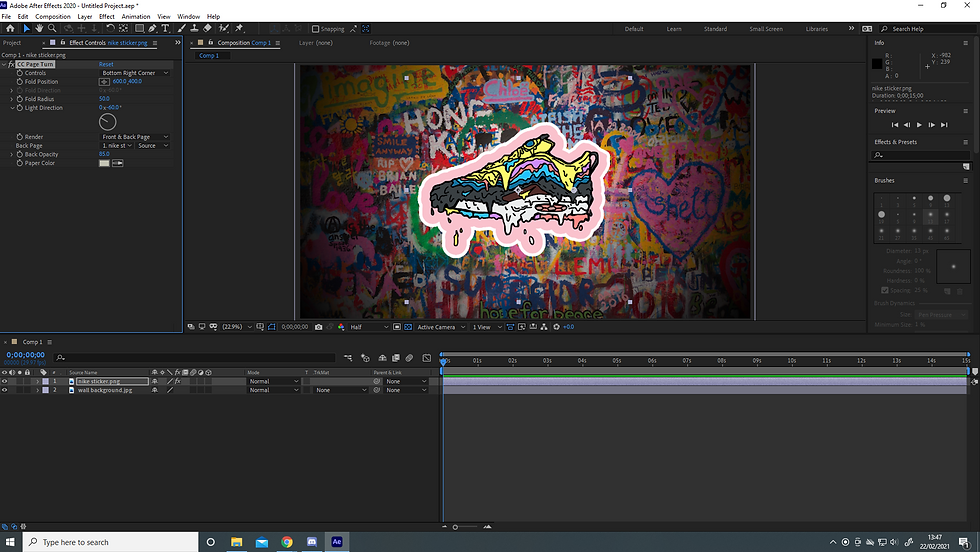Open the Layer menu
Viewport: 980px width, 552px height.
(x=84, y=17)
